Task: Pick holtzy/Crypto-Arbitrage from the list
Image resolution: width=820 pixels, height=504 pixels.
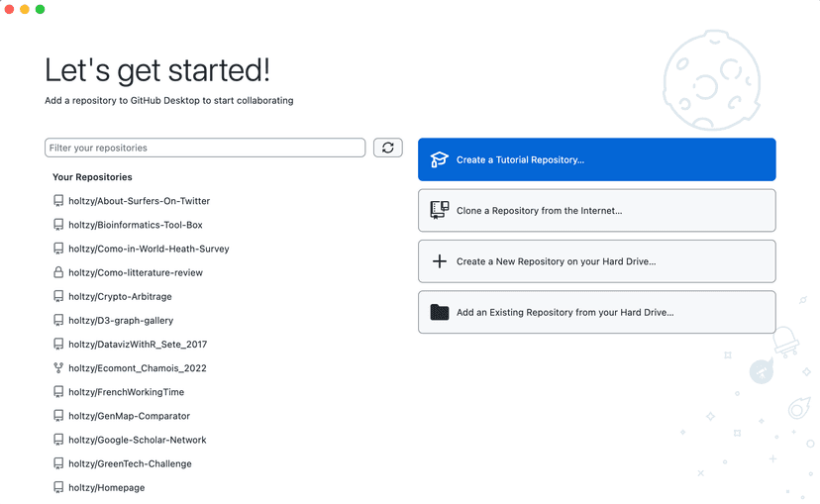Action: point(120,296)
